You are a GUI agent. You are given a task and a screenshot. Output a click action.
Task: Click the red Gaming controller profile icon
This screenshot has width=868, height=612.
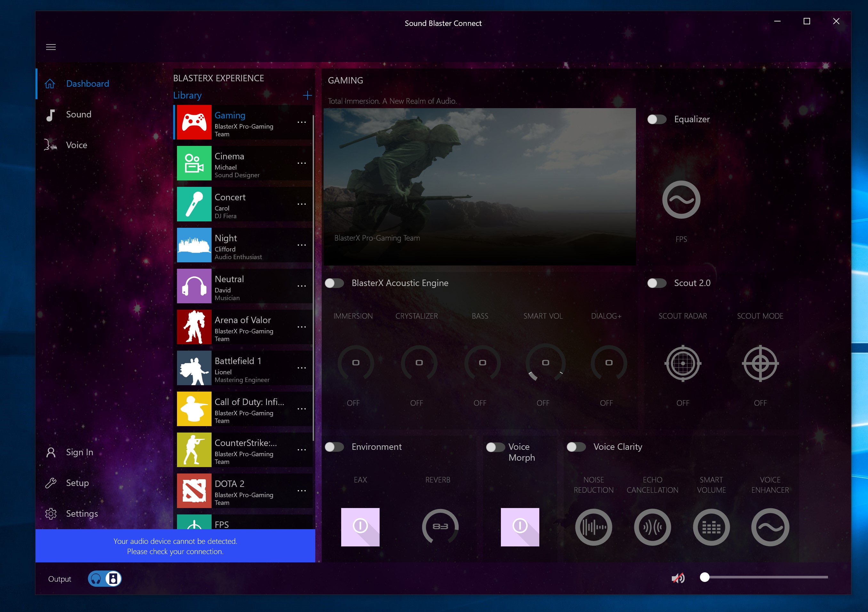click(x=194, y=122)
